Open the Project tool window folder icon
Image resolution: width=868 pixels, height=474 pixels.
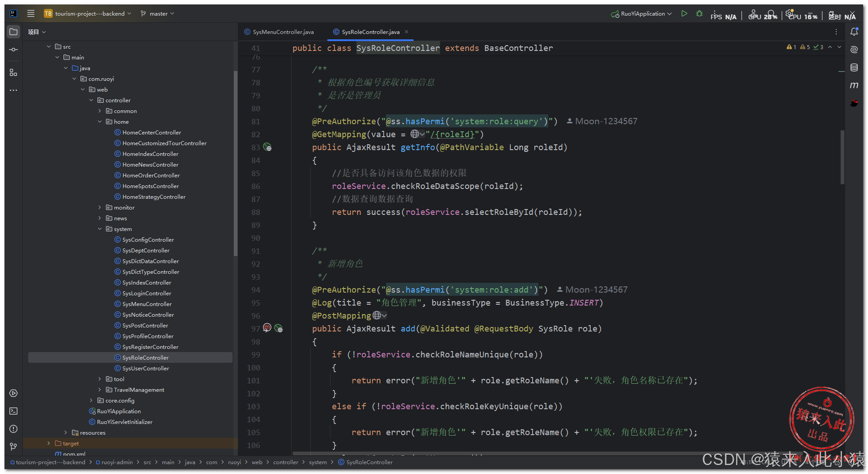13,32
